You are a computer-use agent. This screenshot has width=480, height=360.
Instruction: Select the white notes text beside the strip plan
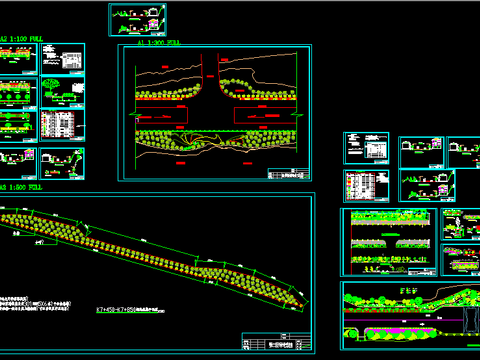point(35,304)
